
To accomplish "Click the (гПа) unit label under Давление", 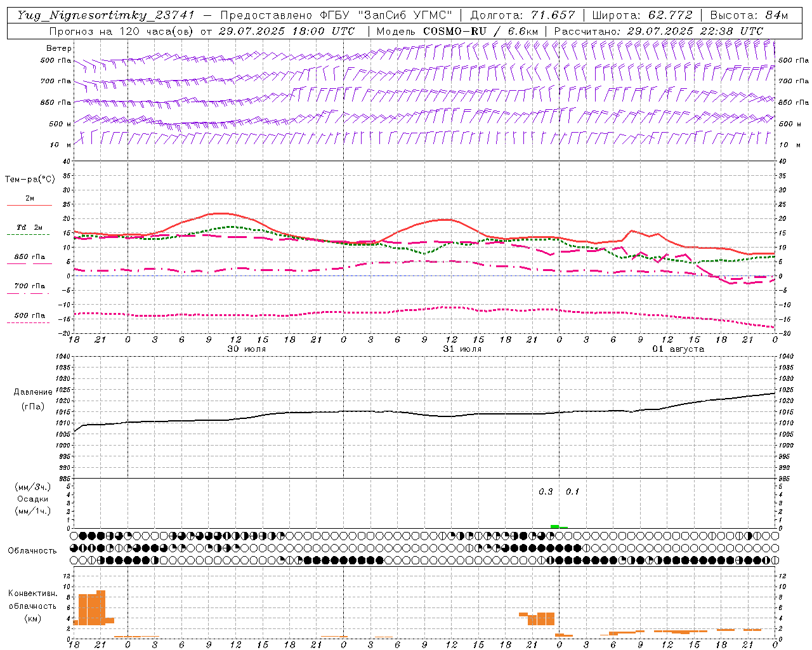I will coord(33,407).
